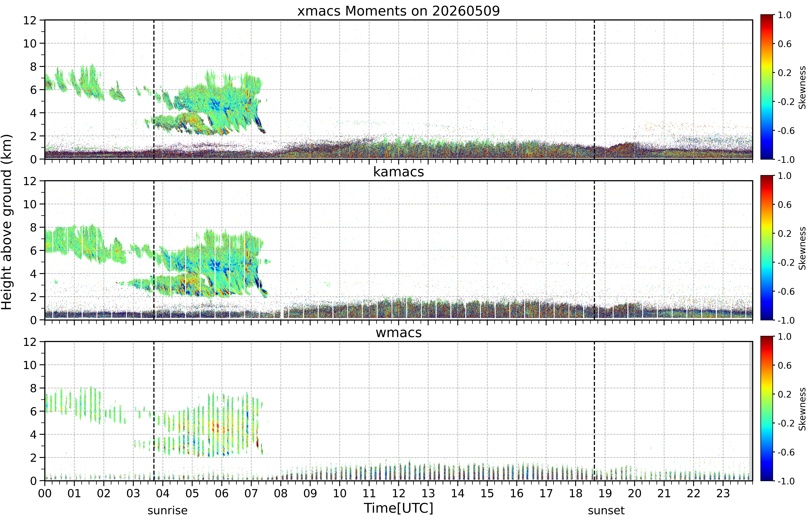Viewport: 812px width, 522px height.
Task: Click the 'Skewness' label of the wmacs colorbar
Action: pos(802,409)
